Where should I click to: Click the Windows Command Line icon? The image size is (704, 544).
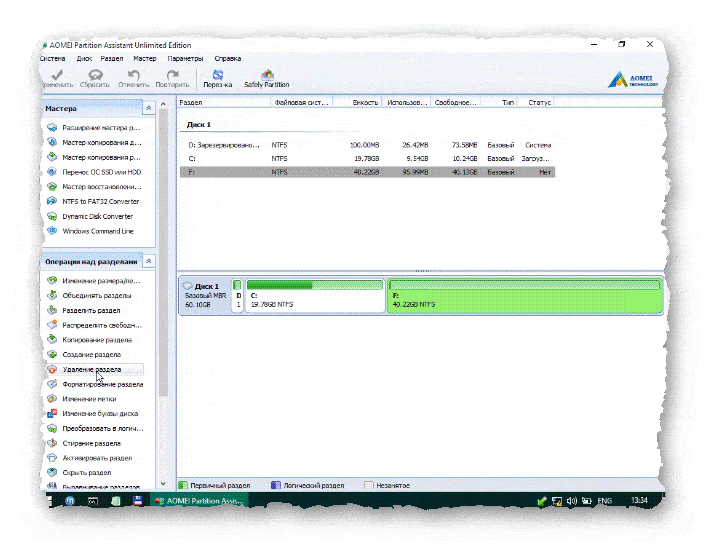click(x=52, y=231)
